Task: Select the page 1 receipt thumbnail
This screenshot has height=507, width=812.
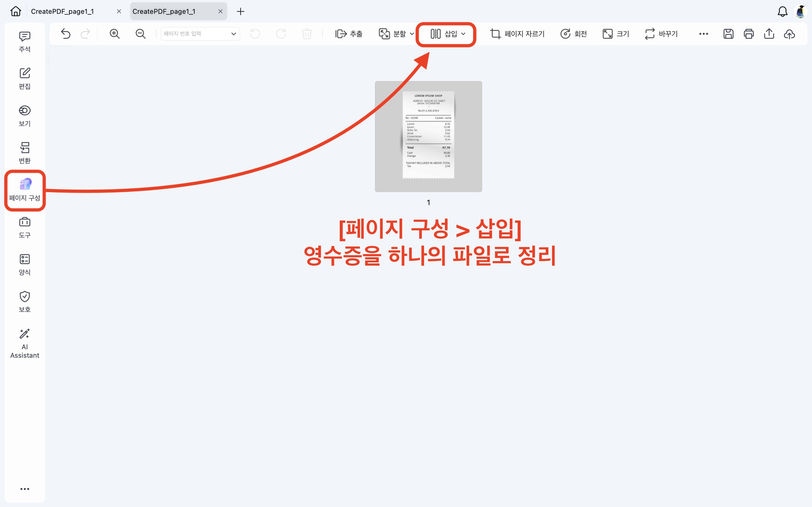Action: pyautogui.click(x=429, y=137)
